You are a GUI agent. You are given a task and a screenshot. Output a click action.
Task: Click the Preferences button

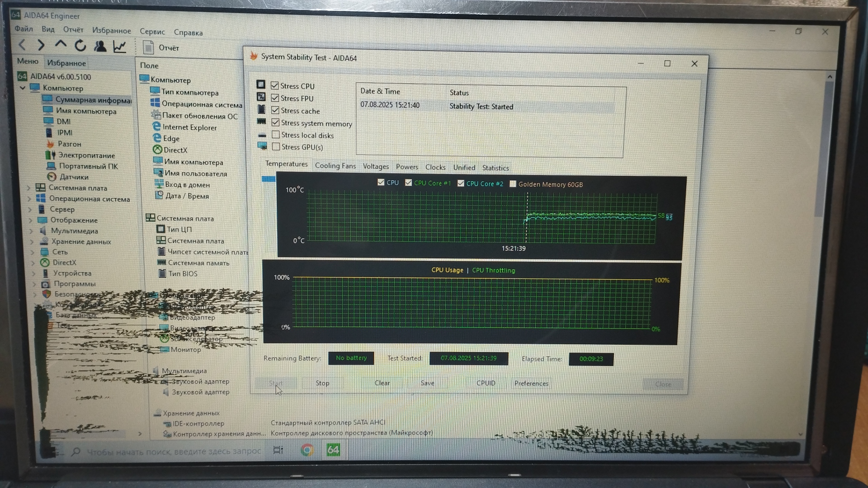tap(531, 383)
